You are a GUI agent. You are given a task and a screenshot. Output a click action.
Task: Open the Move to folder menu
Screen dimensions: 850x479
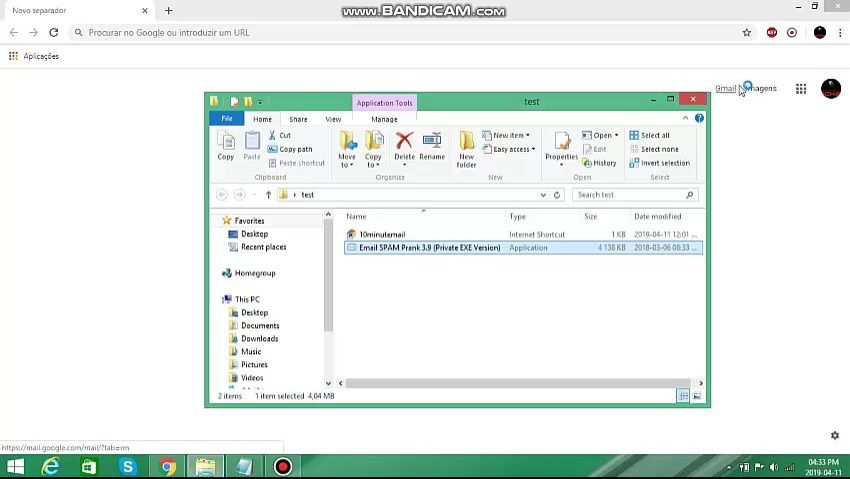pyautogui.click(x=347, y=149)
